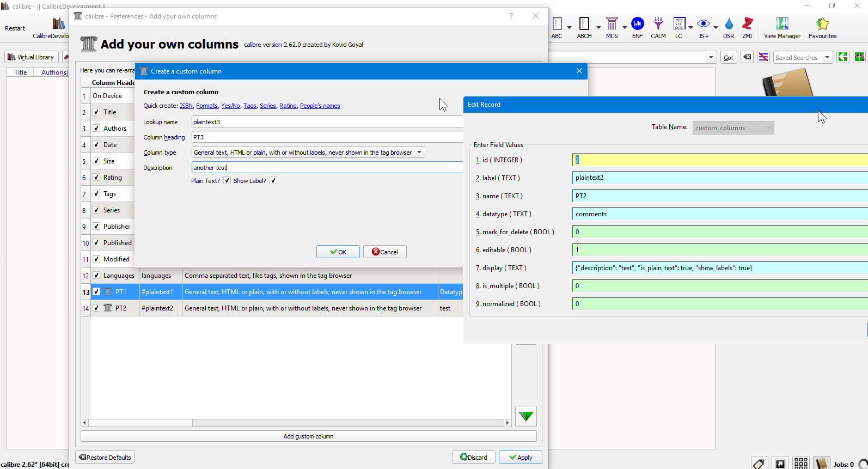Toggle the Authors column checkbox
868x469 pixels.
tap(96, 129)
